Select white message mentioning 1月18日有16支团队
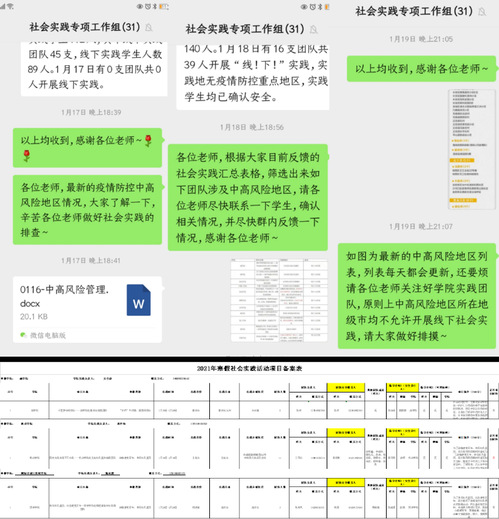The image size is (499, 519). click(x=253, y=77)
